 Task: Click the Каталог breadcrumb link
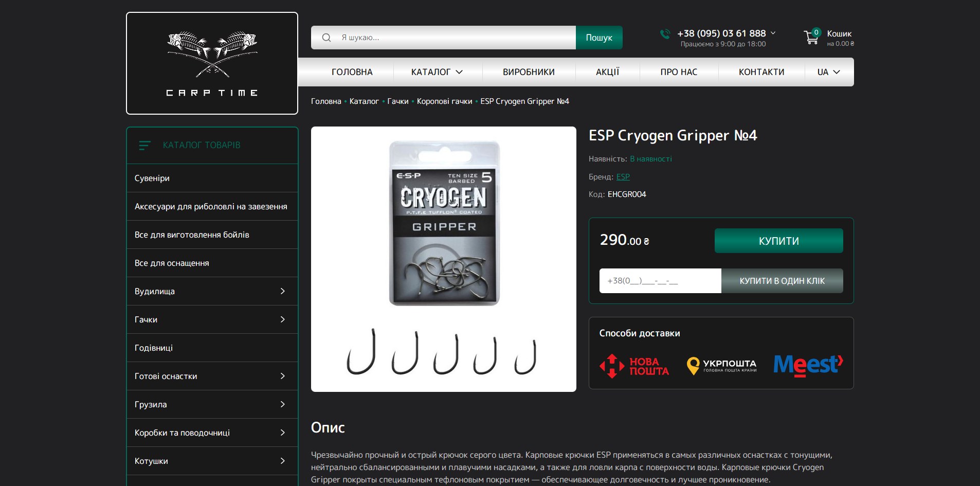(364, 101)
